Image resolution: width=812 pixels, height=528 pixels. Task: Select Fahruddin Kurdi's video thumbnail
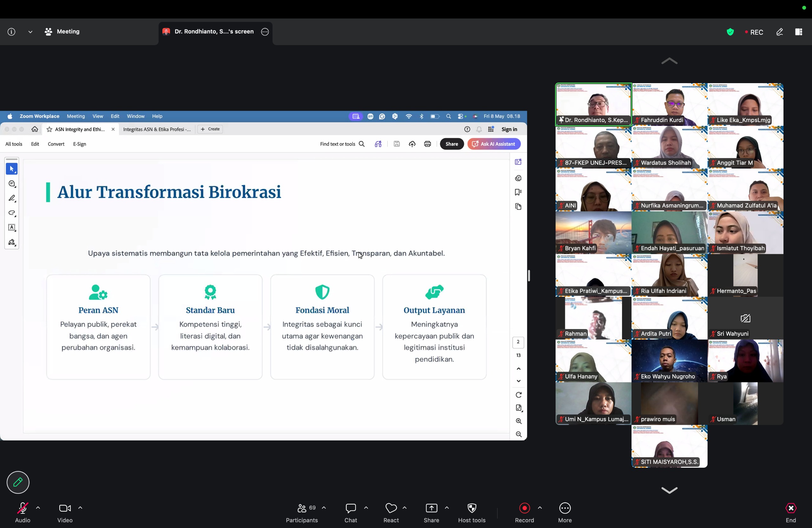coord(669,105)
